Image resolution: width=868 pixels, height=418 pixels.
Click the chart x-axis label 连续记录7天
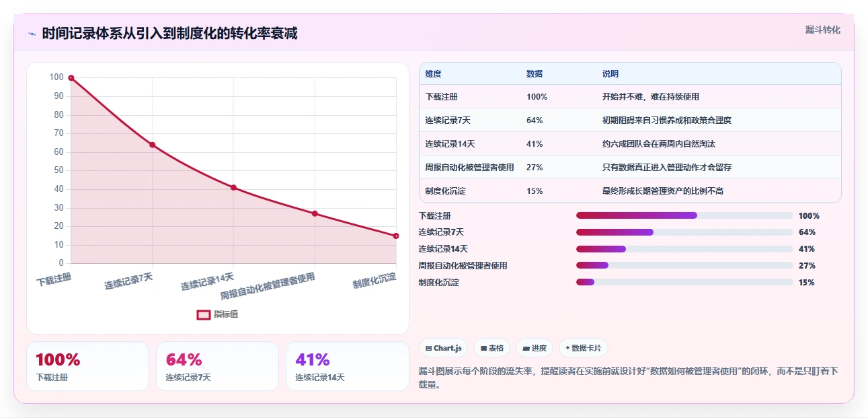pyautogui.click(x=128, y=281)
